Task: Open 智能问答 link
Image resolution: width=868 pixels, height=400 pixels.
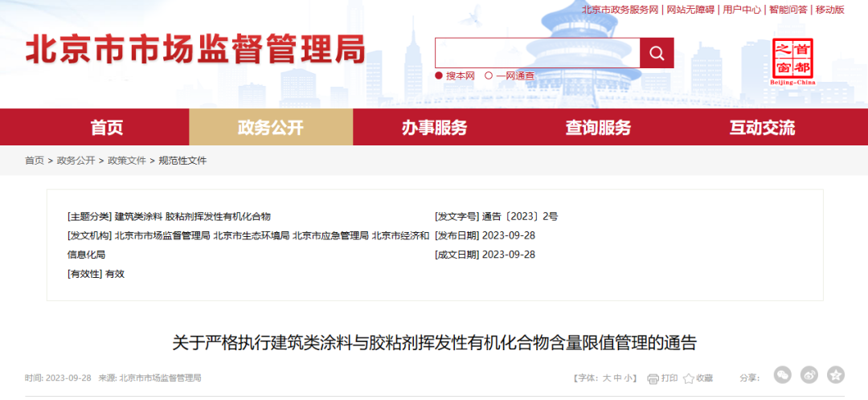Action: coord(788,10)
